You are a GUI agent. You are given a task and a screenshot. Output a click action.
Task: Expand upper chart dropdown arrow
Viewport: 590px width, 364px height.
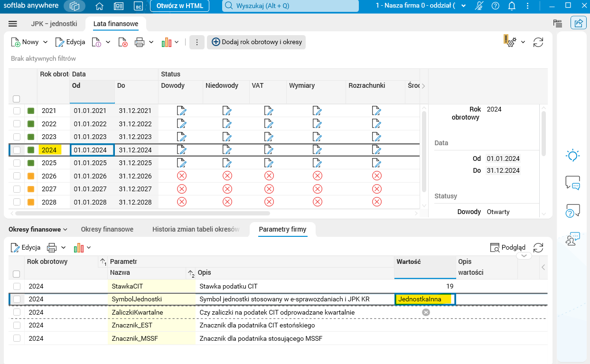(177, 42)
